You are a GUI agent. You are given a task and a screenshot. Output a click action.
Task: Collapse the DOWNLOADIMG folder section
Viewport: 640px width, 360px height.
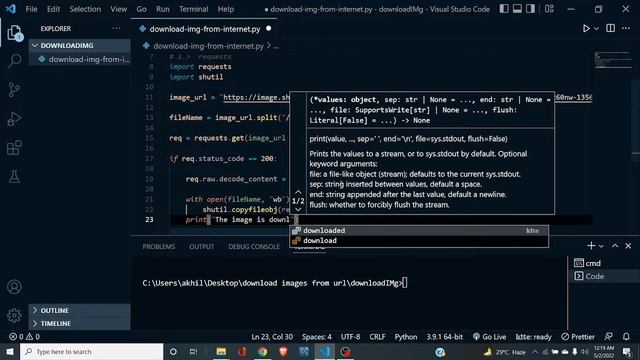[80, 45]
